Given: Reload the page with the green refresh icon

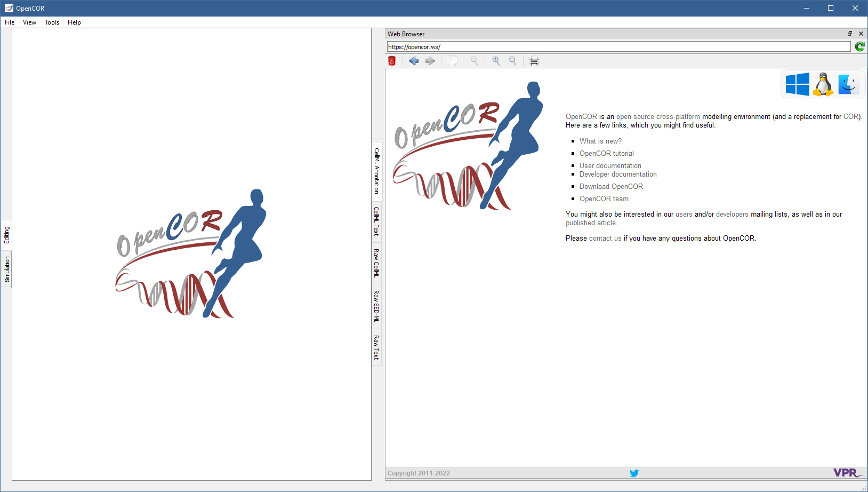Looking at the screenshot, I should pyautogui.click(x=859, y=47).
